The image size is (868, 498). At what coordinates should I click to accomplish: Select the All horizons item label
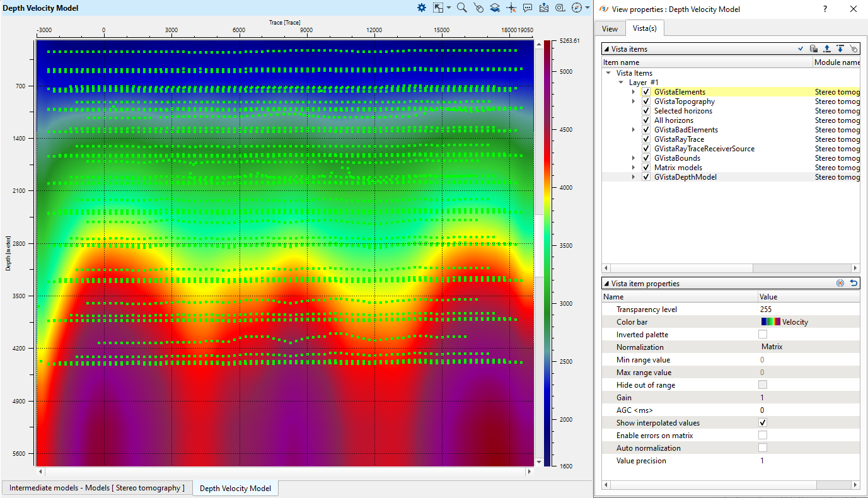[x=673, y=120]
